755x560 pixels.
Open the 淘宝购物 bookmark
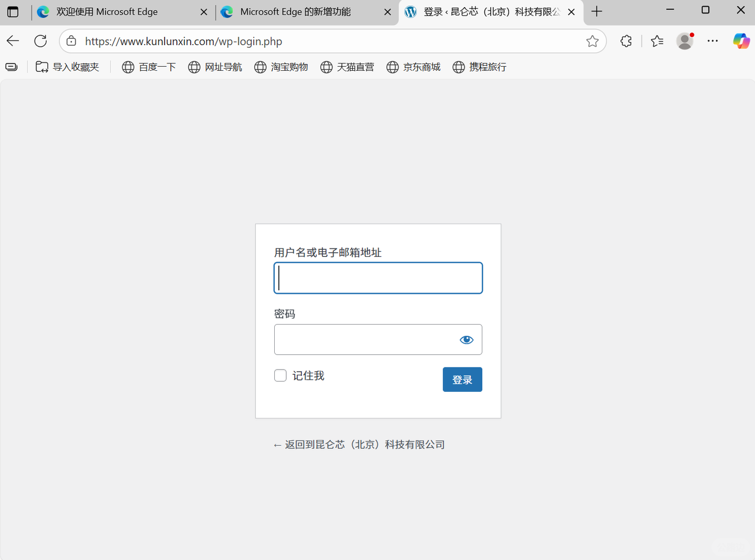click(x=281, y=67)
